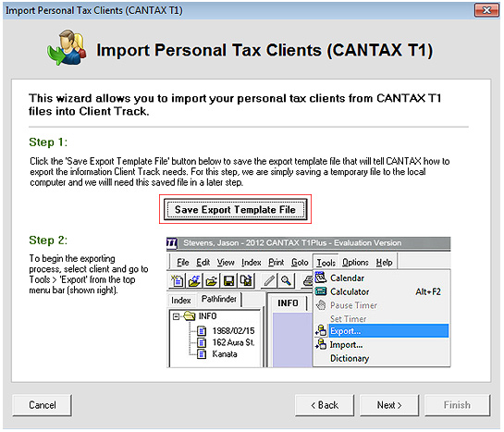This screenshot has width=504, height=432.
Task: Click the Edit menu in the CANTAX illustration
Action: 203,263
